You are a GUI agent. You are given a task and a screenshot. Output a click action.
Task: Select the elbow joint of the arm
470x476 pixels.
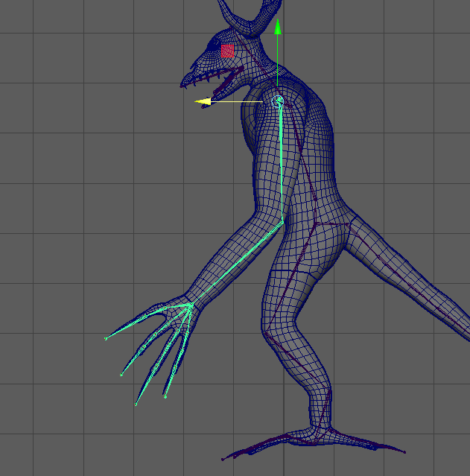point(282,221)
